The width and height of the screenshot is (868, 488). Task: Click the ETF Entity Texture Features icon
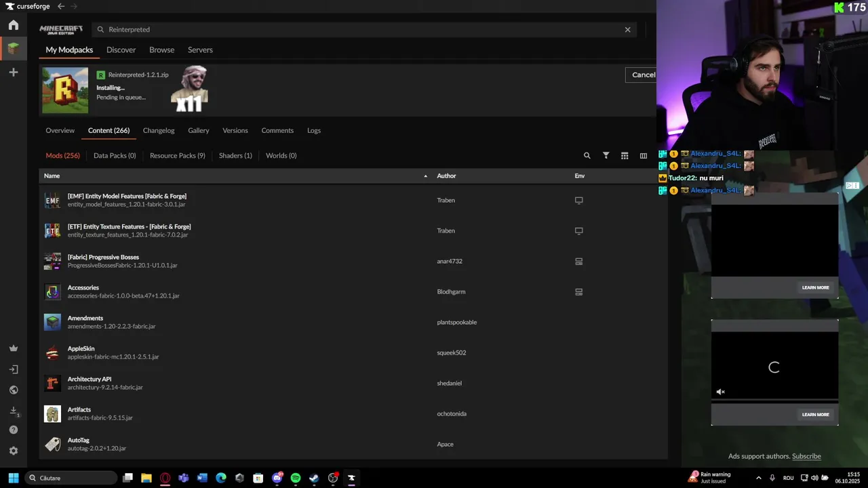coord(52,231)
